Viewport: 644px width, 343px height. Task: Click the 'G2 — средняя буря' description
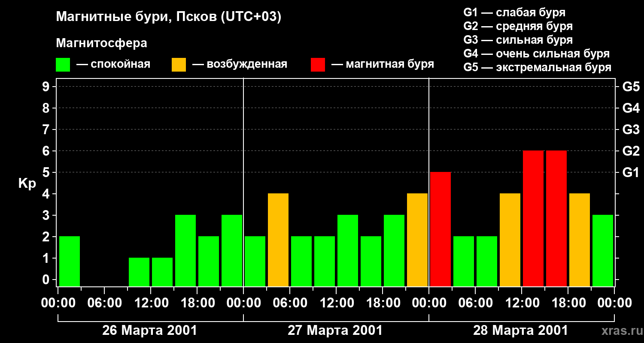pos(518,26)
